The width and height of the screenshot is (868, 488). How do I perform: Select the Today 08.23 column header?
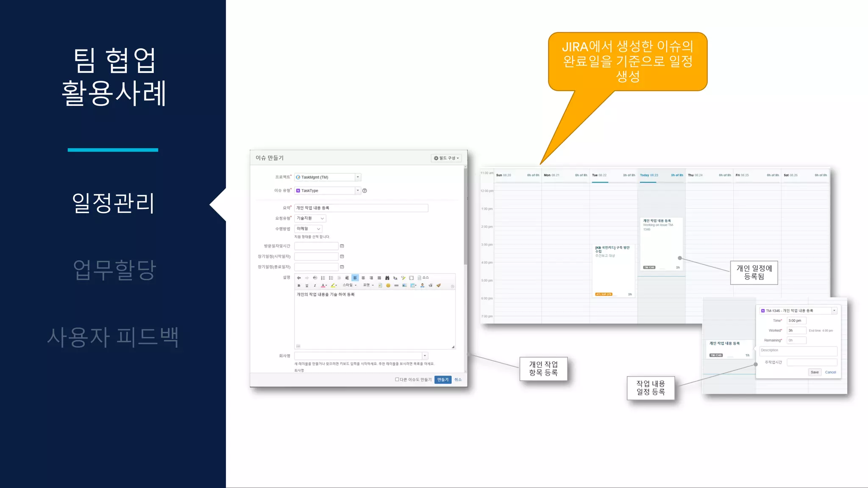point(649,175)
